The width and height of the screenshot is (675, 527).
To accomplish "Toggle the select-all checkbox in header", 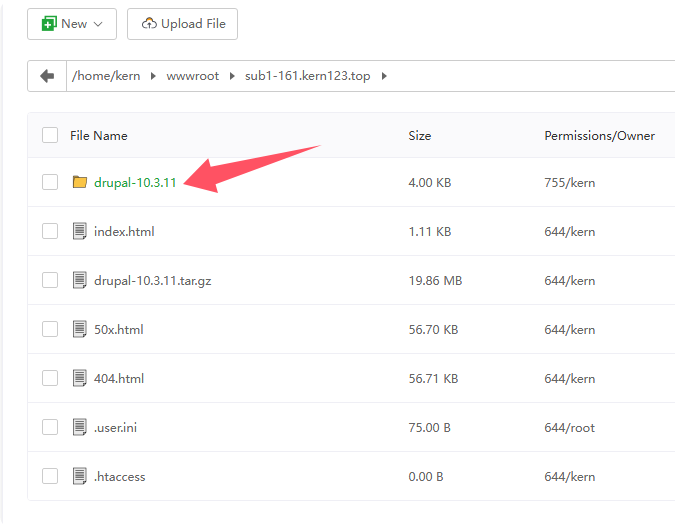I will point(50,135).
